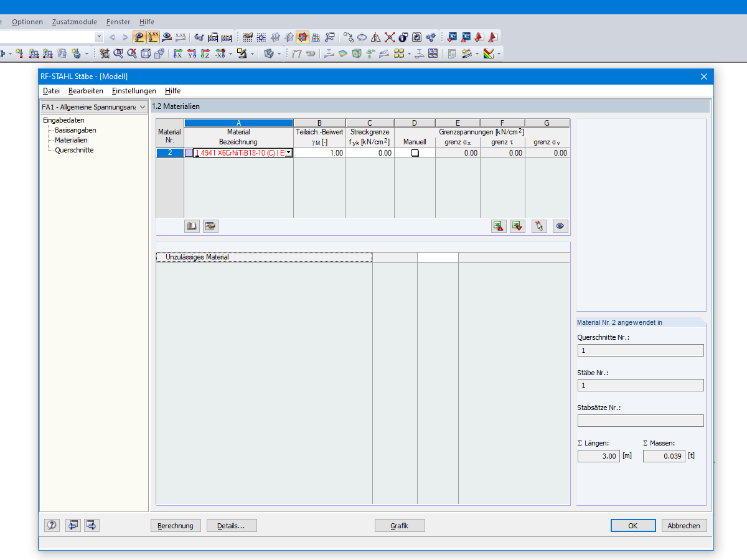Screen dimensions: 747x560
Task: Select the view in X direction icon
Action: 178,54
